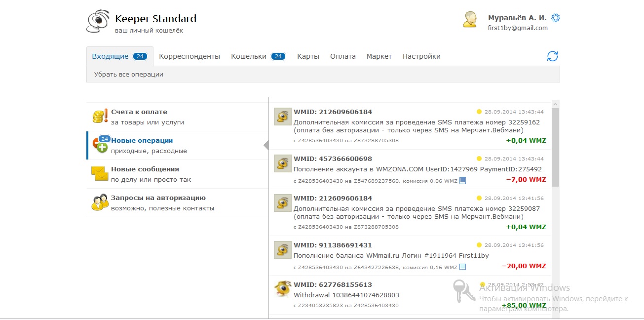Click the 24 badge on Входящие tab

pos(140,56)
